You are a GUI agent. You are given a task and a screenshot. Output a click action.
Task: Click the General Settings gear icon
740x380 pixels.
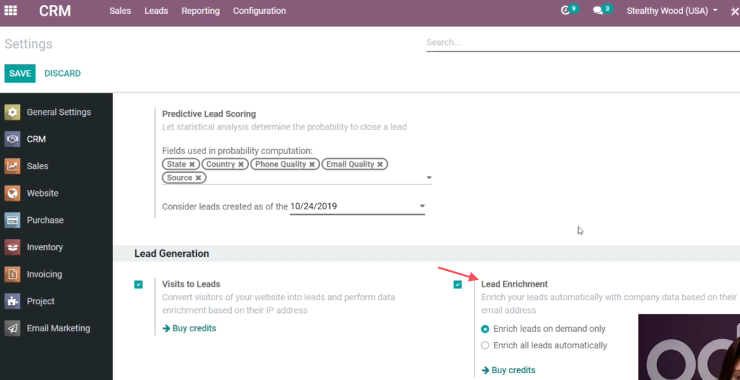point(12,112)
